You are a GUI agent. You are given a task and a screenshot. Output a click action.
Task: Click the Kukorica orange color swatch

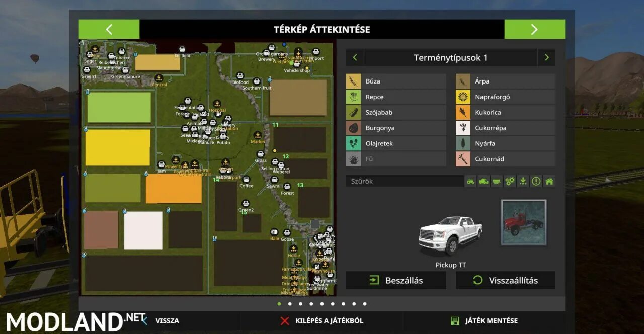pyautogui.click(x=463, y=112)
